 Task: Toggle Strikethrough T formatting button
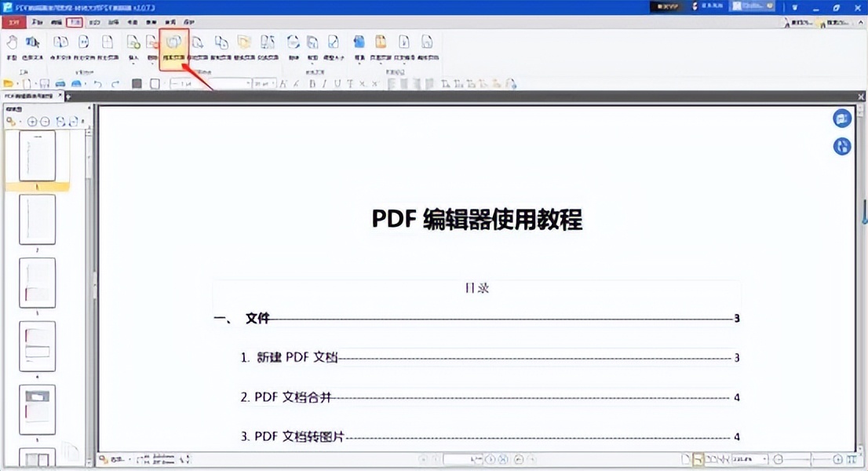[350, 83]
